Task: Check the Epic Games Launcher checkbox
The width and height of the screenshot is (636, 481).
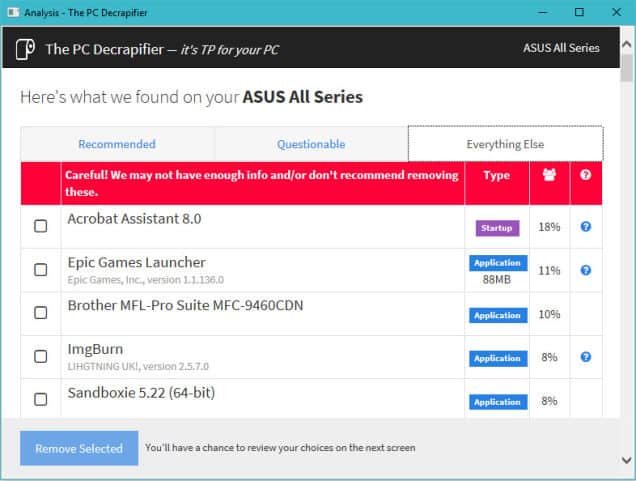Action: coord(41,270)
